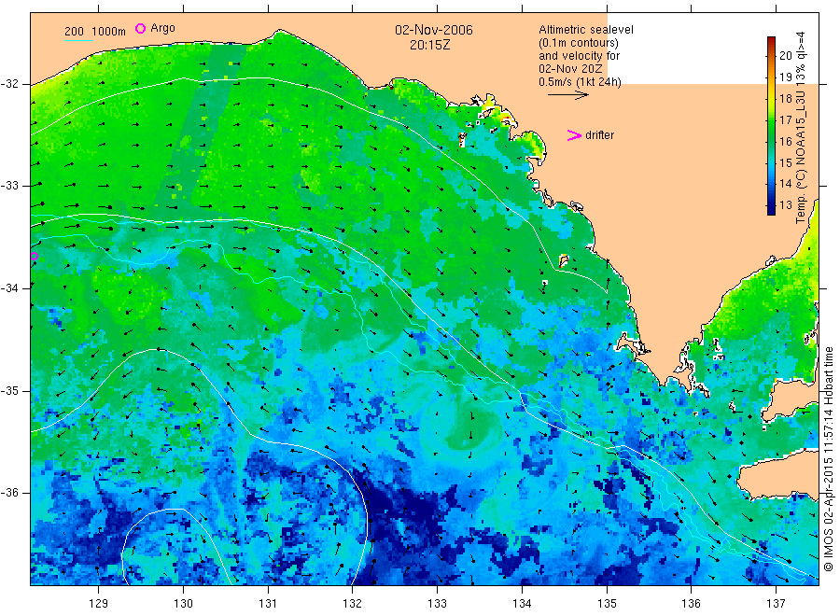Select the Argo float marker near longitude 128
Image resolution: width=840 pixels, height=616 pixels.
34,256
